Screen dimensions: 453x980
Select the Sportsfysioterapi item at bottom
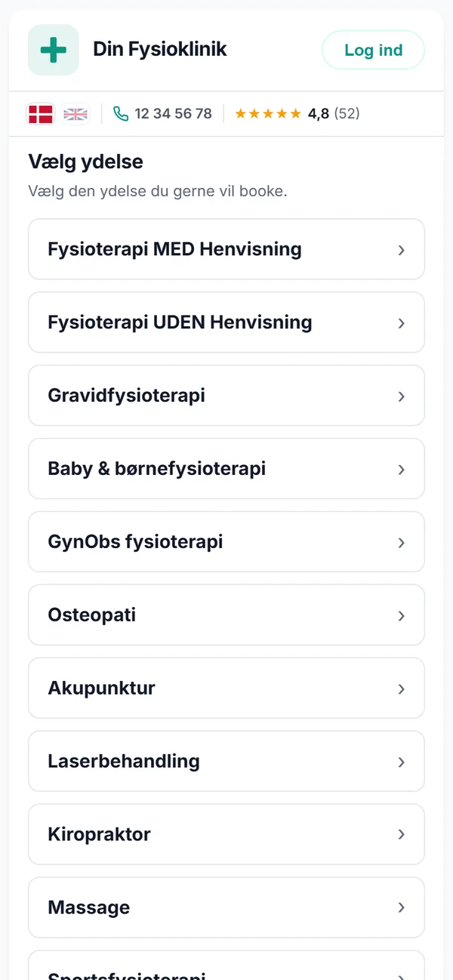226,966
